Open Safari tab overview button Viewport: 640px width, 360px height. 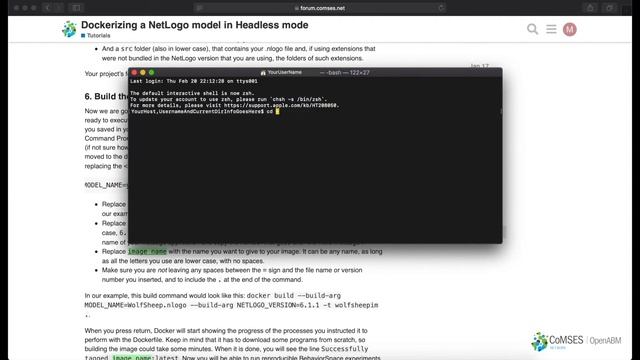click(609, 8)
